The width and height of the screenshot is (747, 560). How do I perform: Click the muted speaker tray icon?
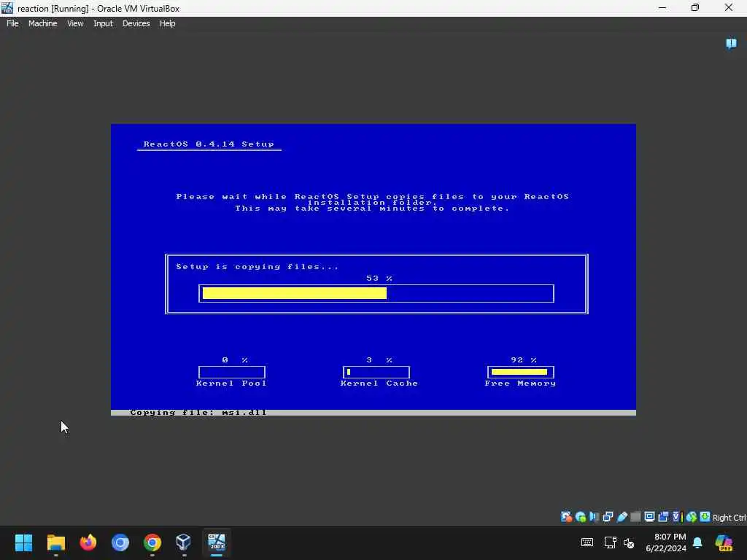click(629, 542)
